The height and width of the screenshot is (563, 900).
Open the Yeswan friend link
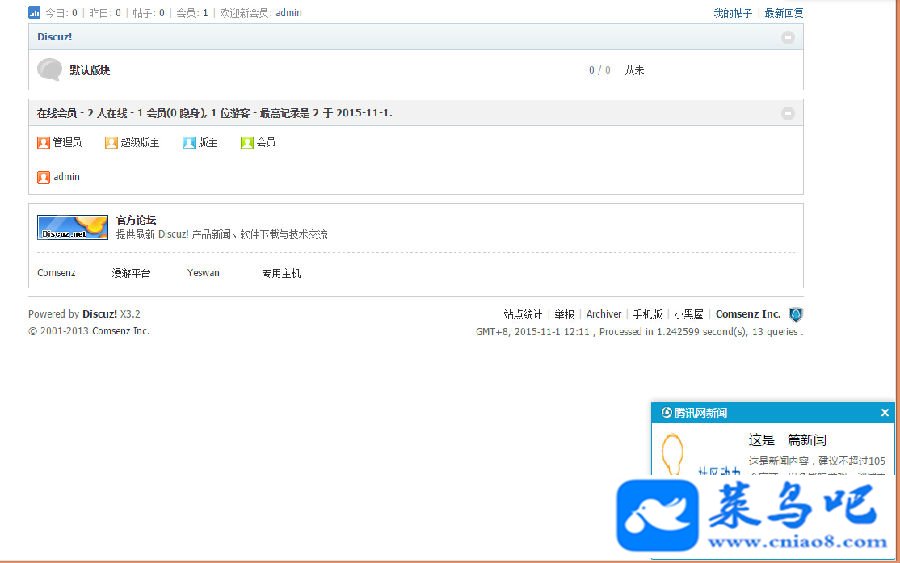[203, 273]
